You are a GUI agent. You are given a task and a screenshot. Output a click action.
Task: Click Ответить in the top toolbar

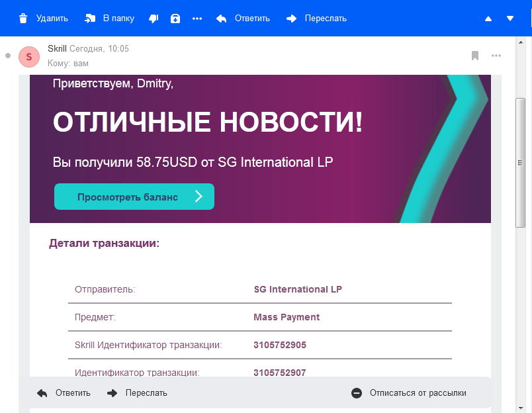252,19
